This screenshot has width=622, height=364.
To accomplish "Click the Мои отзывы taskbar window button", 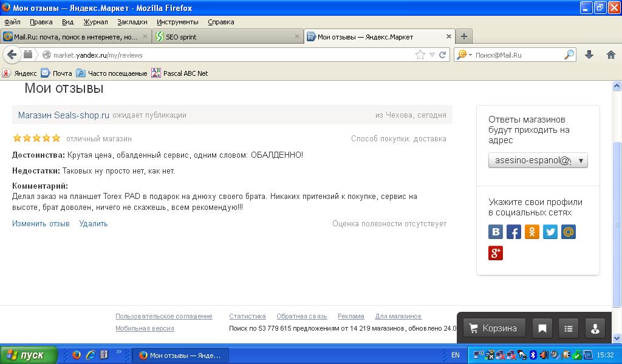I will 180,356.
